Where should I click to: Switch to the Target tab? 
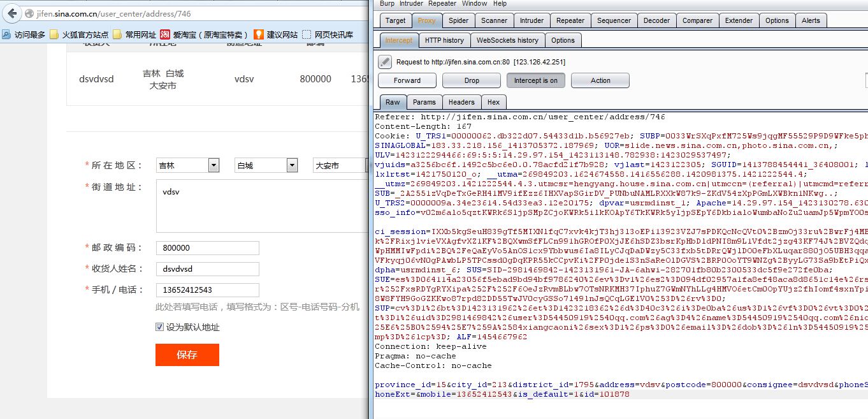point(395,20)
